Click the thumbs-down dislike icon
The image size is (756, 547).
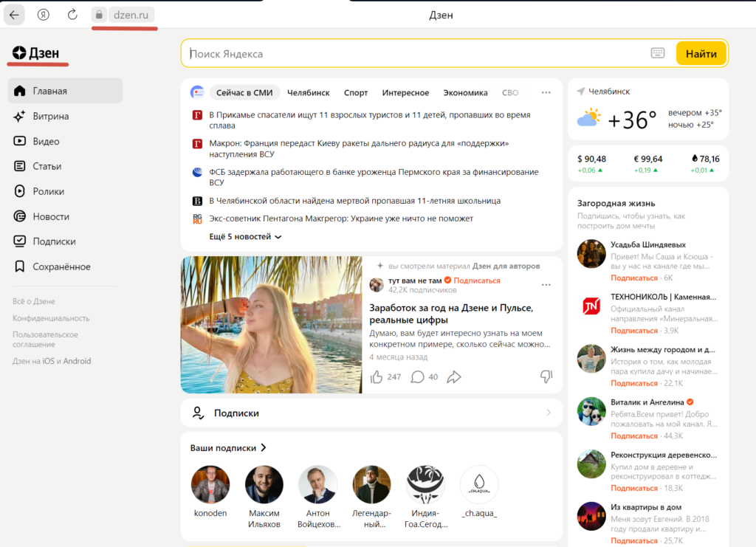click(546, 376)
